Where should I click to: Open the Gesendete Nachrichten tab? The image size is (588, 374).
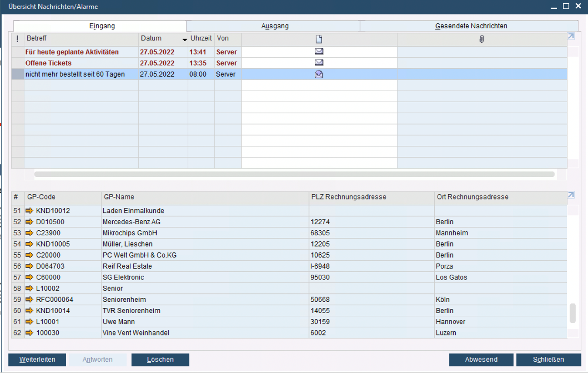[x=471, y=26]
